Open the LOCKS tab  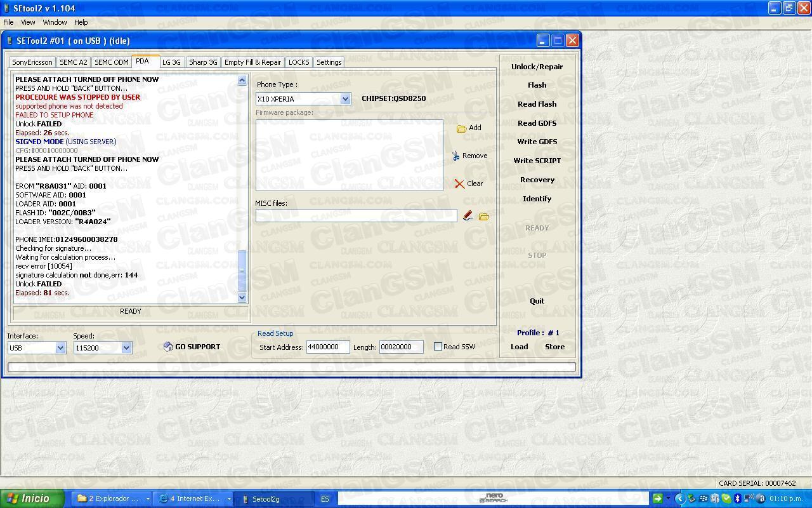tap(299, 62)
